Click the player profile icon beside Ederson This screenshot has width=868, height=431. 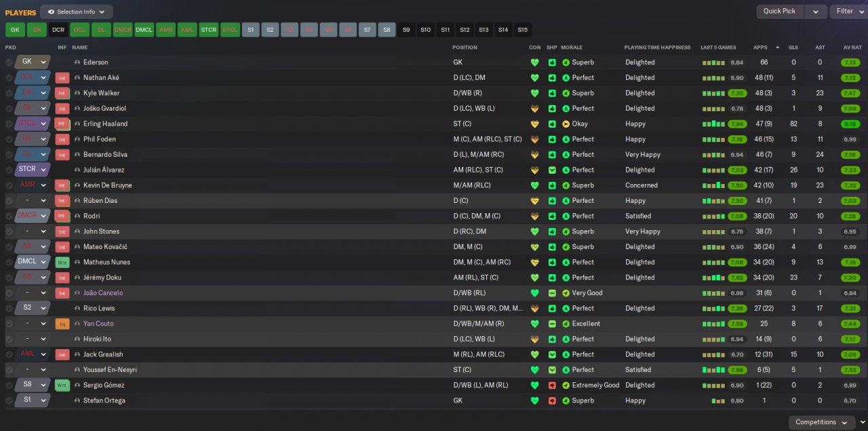[77, 62]
